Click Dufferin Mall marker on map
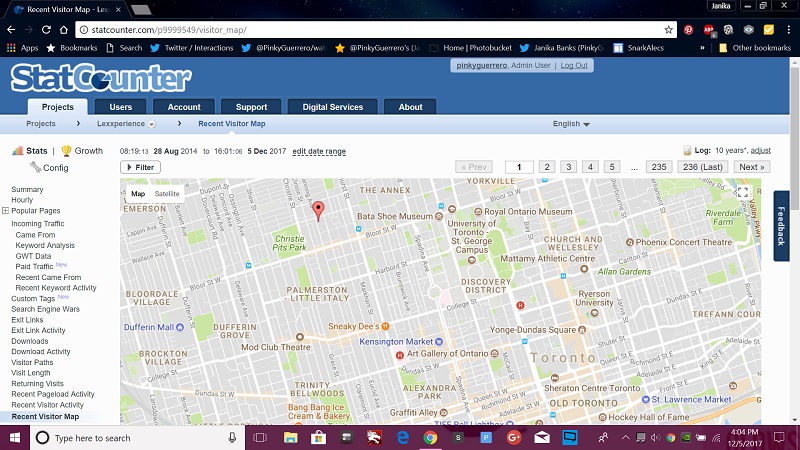The image size is (800, 450). tap(180, 327)
